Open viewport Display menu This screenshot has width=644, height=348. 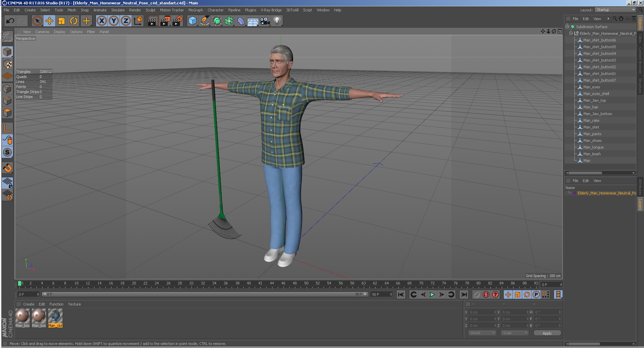(60, 32)
